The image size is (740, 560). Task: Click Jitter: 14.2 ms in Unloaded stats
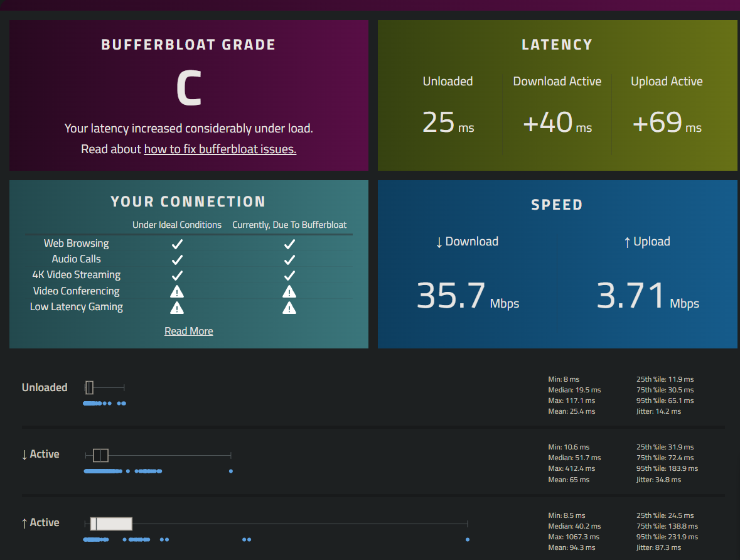659,411
